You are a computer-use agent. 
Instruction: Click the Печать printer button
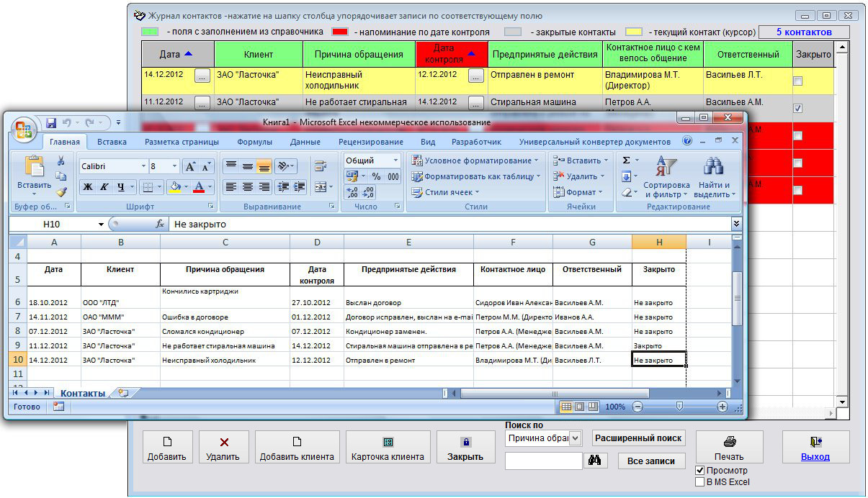click(729, 447)
